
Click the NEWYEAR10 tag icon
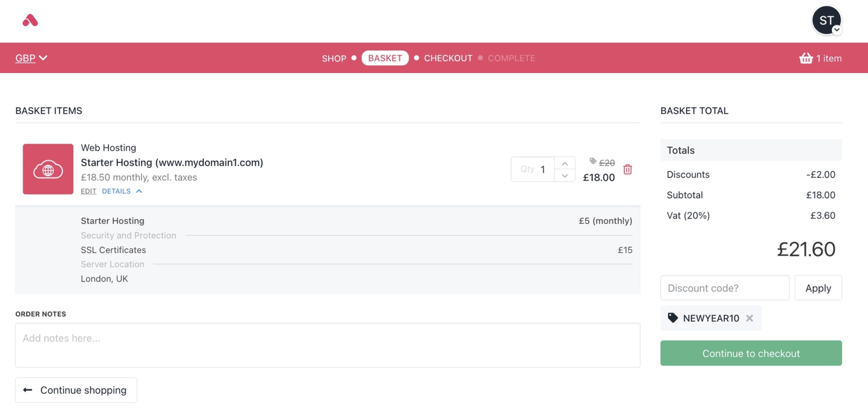(x=672, y=318)
